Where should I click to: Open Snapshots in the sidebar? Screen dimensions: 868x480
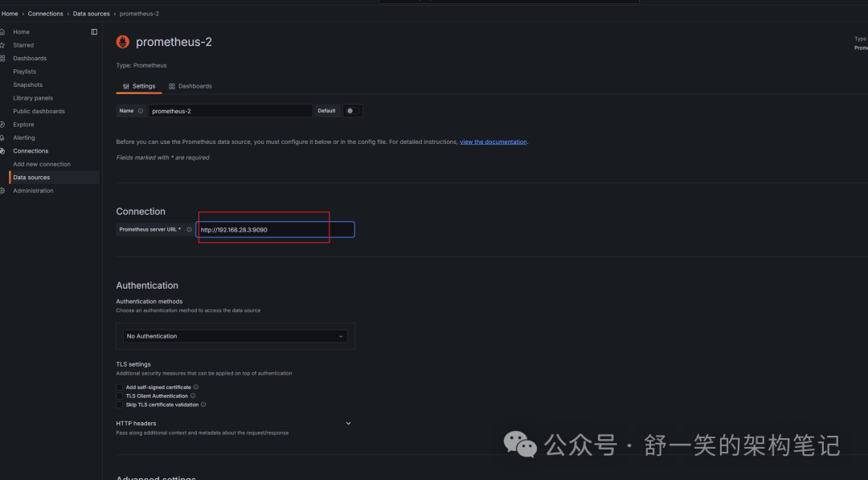coord(27,84)
